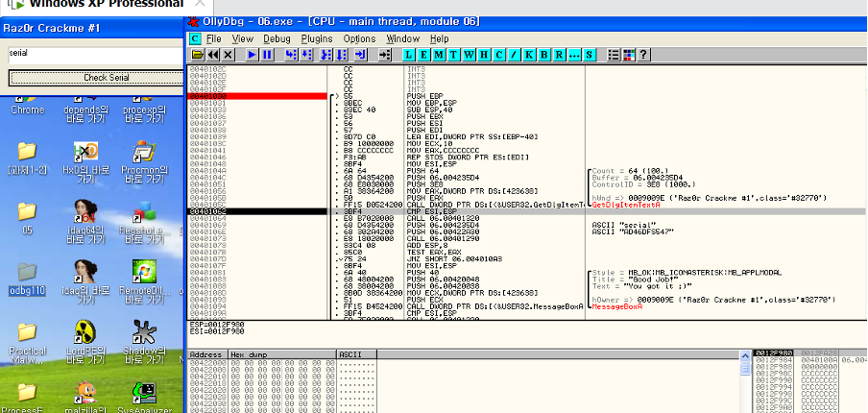The image size is (868, 413).
Task: Click the ASCII "AD46DFS547" comment
Action: coord(634,231)
